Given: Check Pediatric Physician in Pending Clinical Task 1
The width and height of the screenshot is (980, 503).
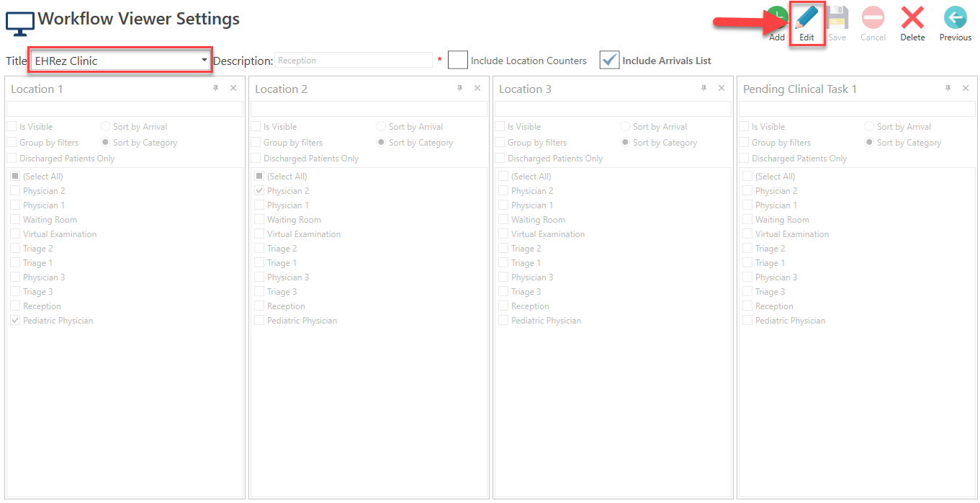Looking at the screenshot, I should point(747,321).
